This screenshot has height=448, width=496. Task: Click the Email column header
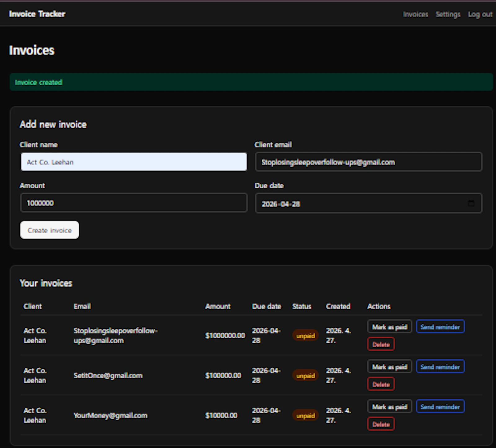[82, 306]
